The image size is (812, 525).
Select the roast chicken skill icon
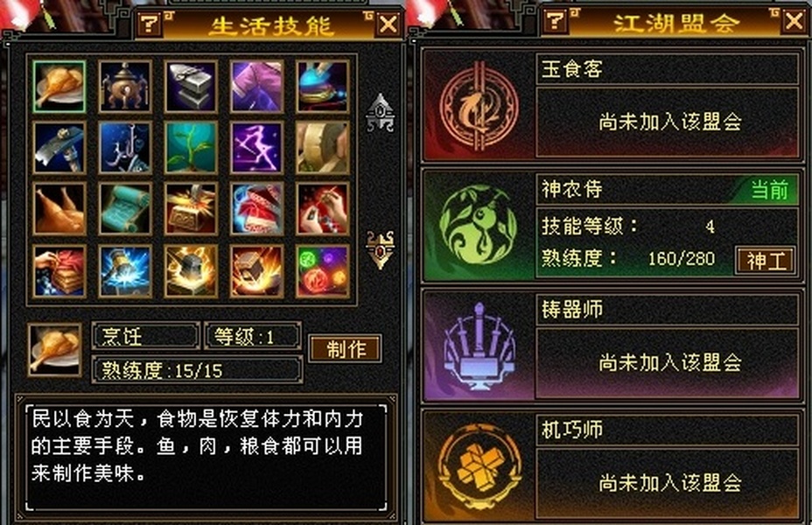[59, 209]
